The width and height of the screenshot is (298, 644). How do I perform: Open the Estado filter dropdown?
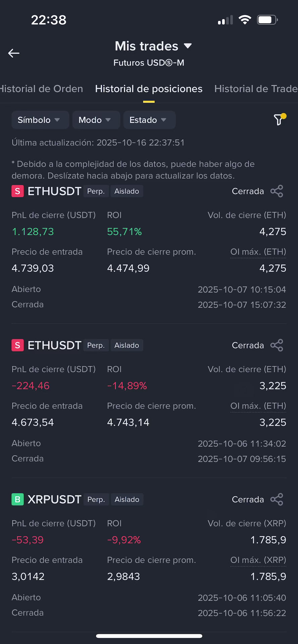pyautogui.click(x=149, y=120)
